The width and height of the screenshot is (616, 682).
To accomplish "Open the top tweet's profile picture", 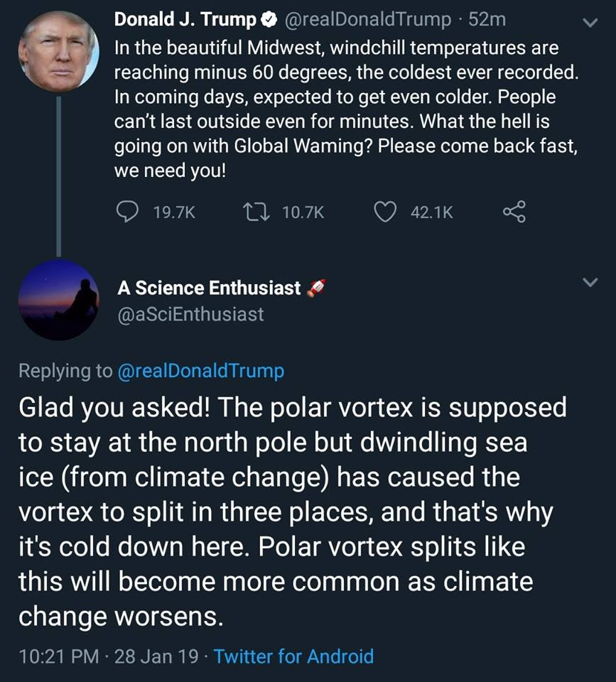I will click(x=59, y=51).
